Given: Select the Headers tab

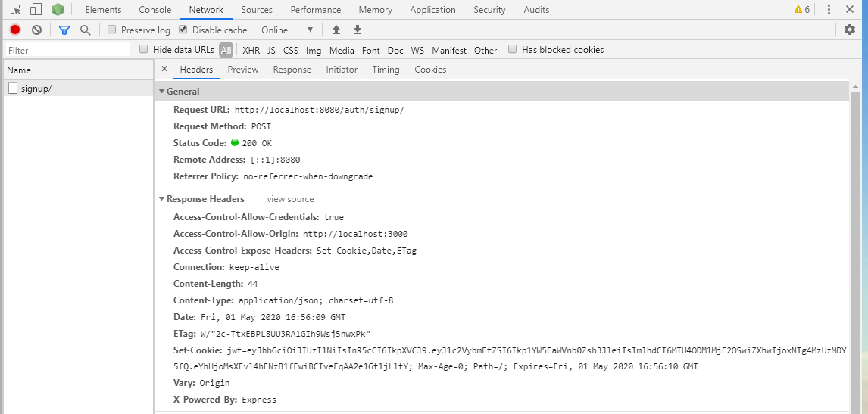Looking at the screenshot, I should (196, 69).
